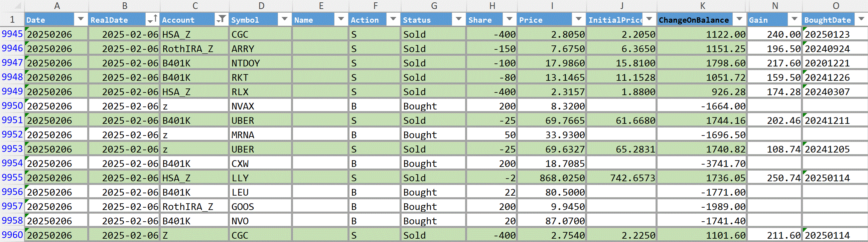Open the Account active filter funnel button
Image resolution: width=868 pixels, height=242 pixels.
click(222, 19)
